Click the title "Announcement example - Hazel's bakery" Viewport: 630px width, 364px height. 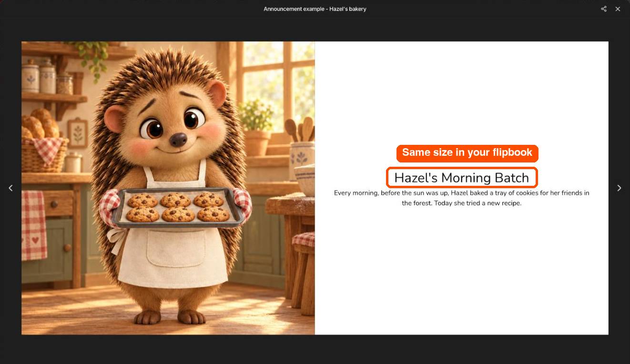315,9
